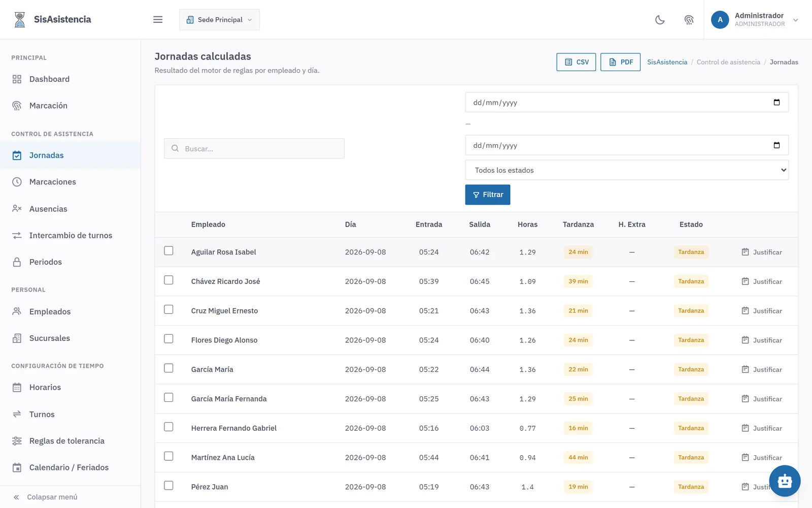Click the Reglas de tolerancia sliders icon

pos(17,441)
